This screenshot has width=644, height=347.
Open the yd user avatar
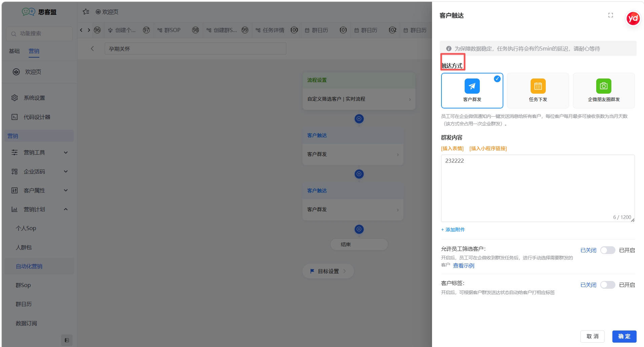coord(633,18)
